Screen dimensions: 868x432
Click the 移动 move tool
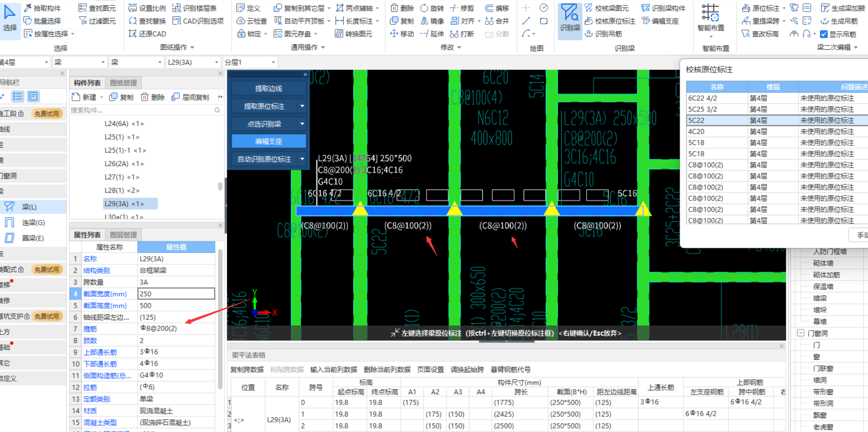click(402, 34)
